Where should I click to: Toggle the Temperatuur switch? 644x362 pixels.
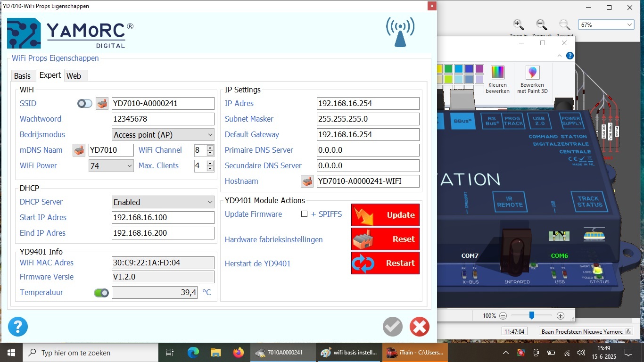(x=101, y=293)
